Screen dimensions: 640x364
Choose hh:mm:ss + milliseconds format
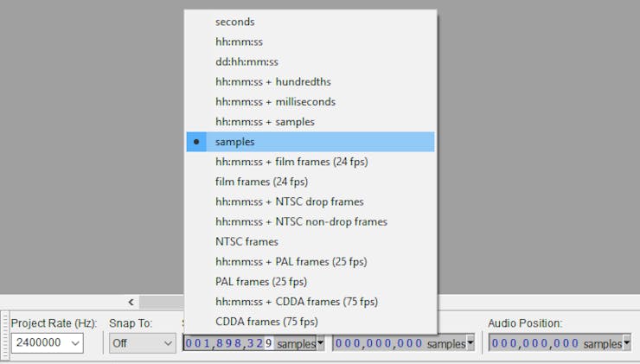click(x=310, y=102)
